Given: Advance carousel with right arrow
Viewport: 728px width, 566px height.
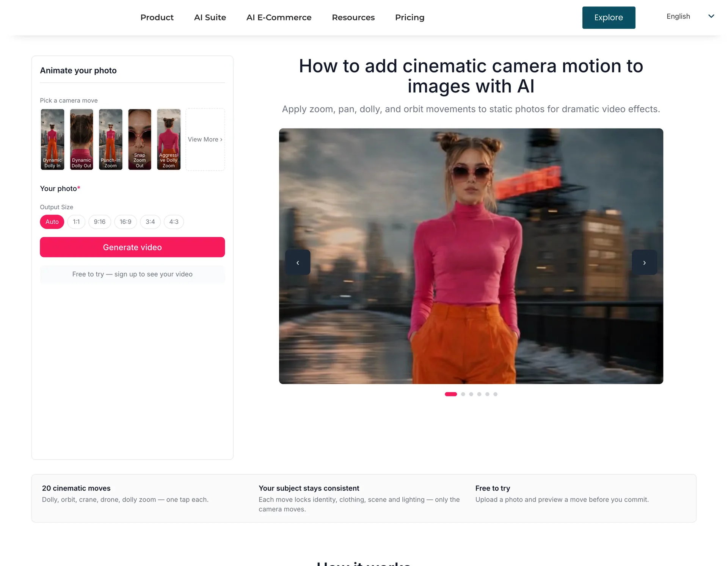Looking at the screenshot, I should pos(644,262).
